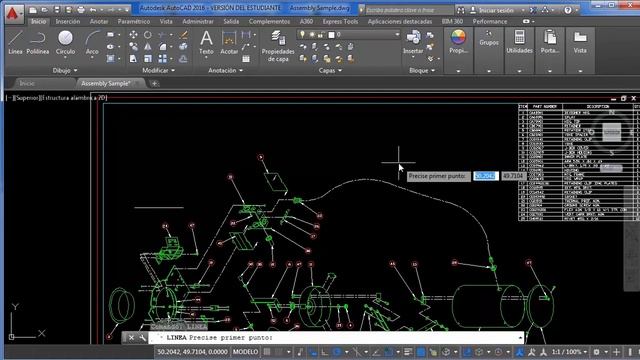Open the Iniciar sesión dropdown

(523, 10)
